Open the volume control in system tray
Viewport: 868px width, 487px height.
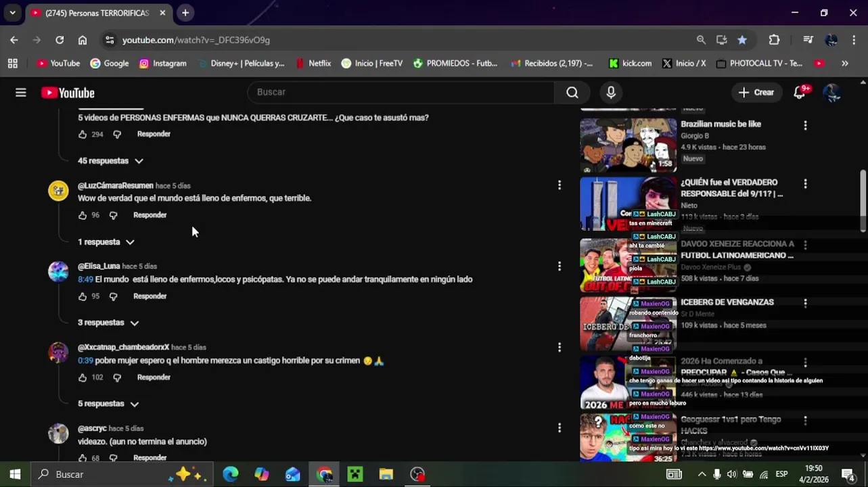tap(732, 474)
